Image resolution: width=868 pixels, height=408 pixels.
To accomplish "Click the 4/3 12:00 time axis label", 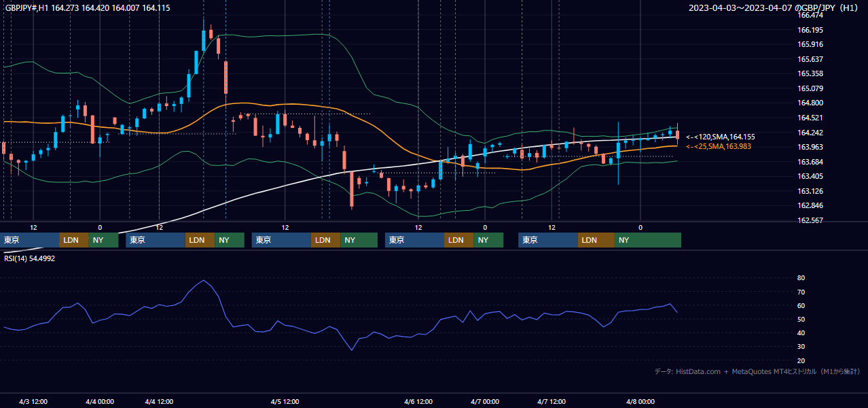I will (33, 402).
